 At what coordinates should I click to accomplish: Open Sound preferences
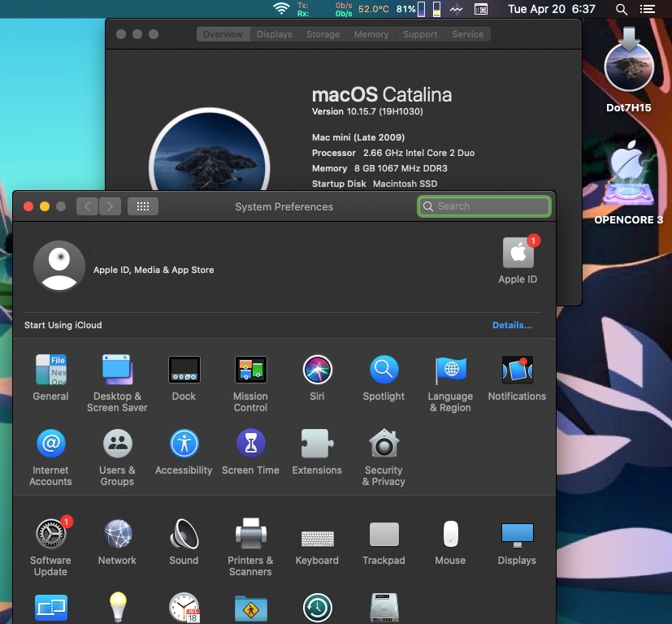[184, 534]
